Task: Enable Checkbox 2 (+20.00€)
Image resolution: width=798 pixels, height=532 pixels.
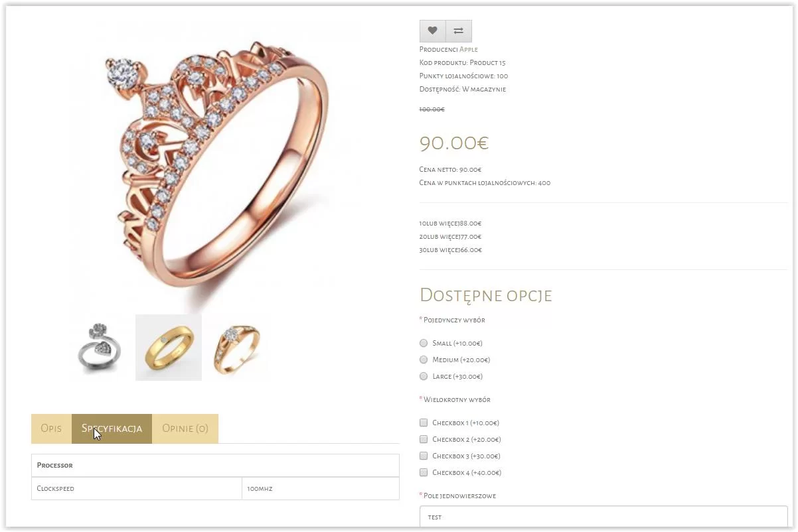Action: click(424, 439)
